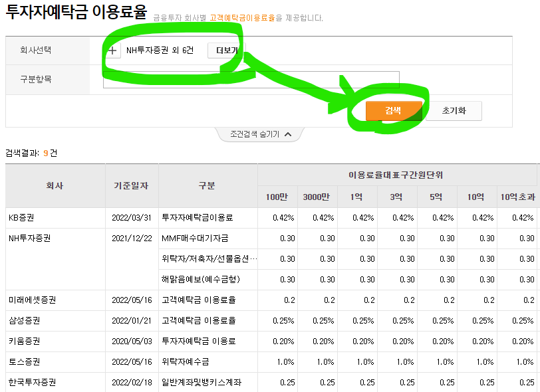
Task: Select the 삼성증권 company cell
Action: click(x=55, y=321)
